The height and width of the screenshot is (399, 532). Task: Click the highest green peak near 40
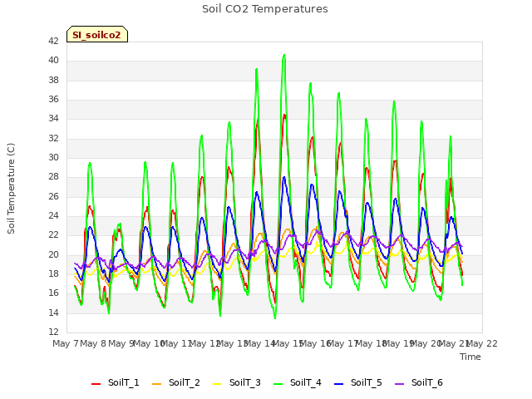click(284, 55)
